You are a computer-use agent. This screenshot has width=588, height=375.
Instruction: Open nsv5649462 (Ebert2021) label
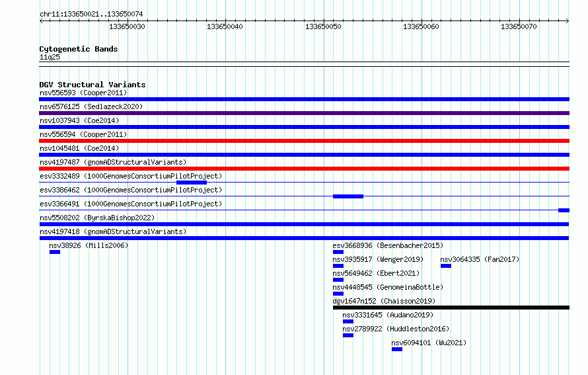point(376,273)
